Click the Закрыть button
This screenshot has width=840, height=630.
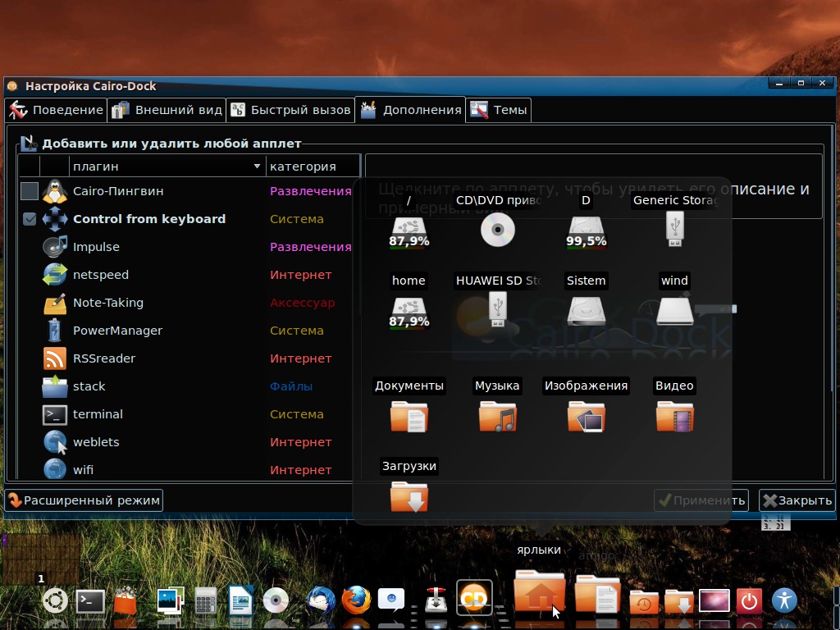pos(797,500)
